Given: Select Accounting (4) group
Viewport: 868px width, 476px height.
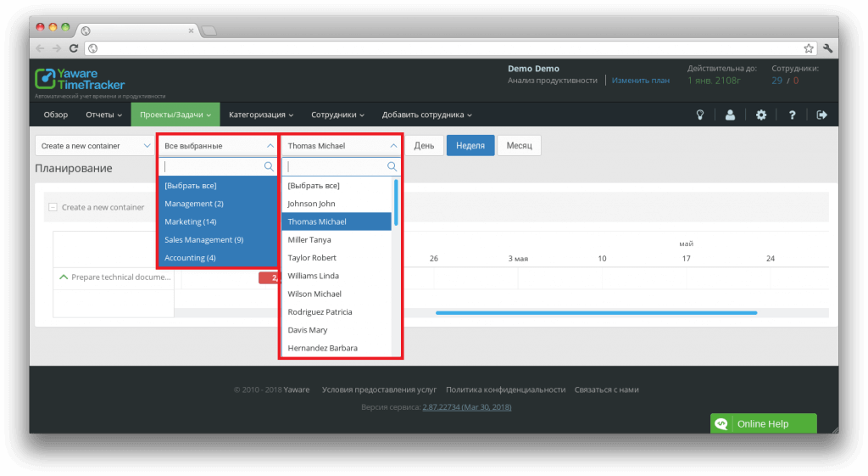Looking at the screenshot, I should click(218, 258).
